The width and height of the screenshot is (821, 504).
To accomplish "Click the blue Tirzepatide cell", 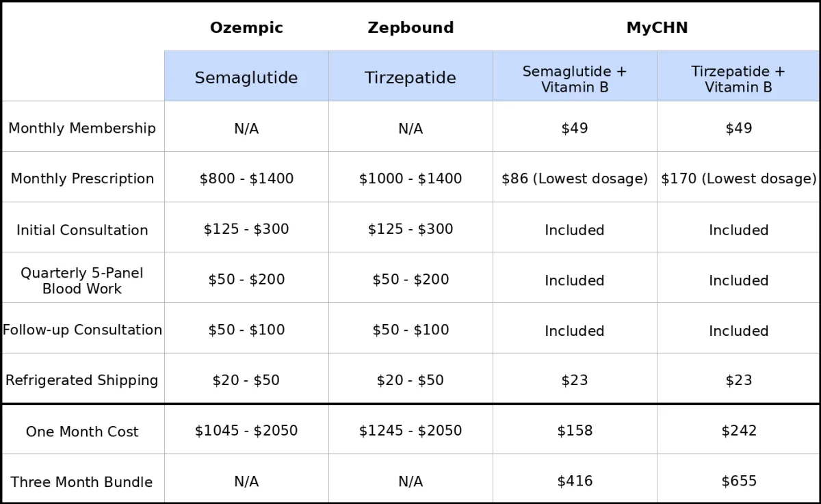I will pyautogui.click(x=410, y=76).
